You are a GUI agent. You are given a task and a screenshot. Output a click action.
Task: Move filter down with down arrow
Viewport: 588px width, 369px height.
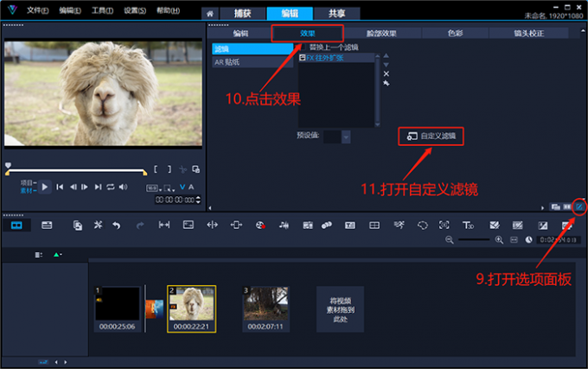point(387,65)
